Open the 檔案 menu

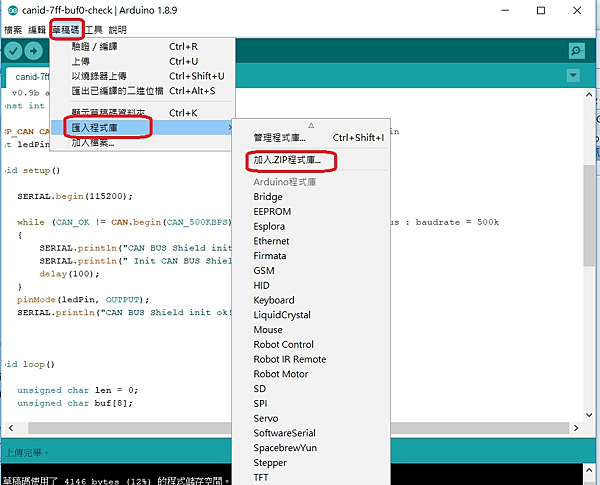[13, 30]
